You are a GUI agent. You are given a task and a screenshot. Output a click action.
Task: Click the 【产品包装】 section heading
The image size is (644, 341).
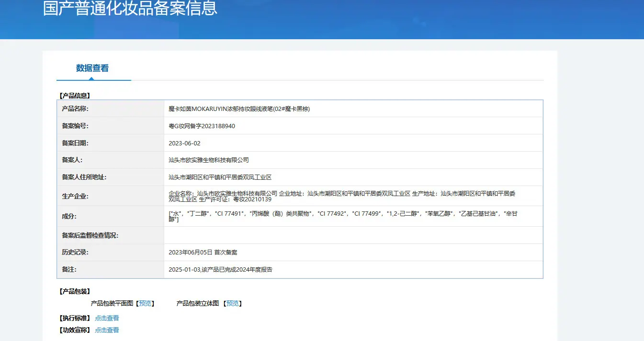pos(74,291)
